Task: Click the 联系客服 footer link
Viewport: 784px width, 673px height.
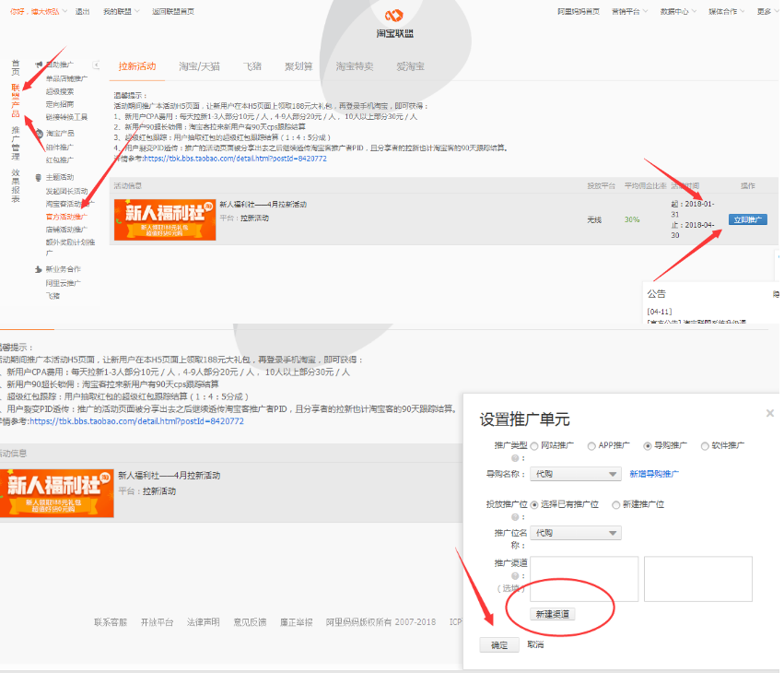Action: tap(111, 622)
